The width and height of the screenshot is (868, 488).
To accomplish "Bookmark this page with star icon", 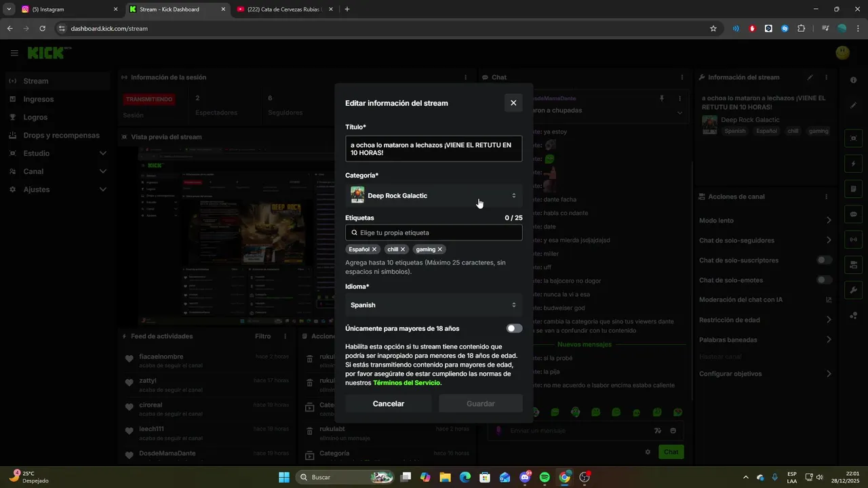I will click(x=713, y=28).
